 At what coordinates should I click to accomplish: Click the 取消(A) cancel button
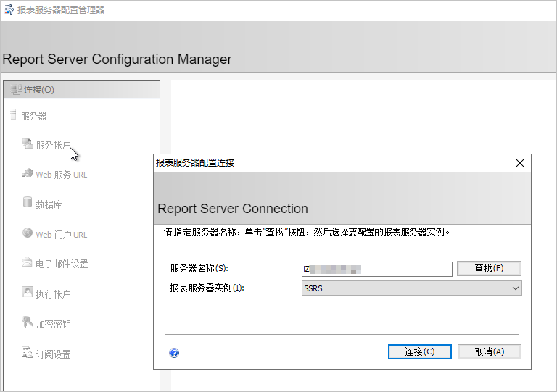489,351
